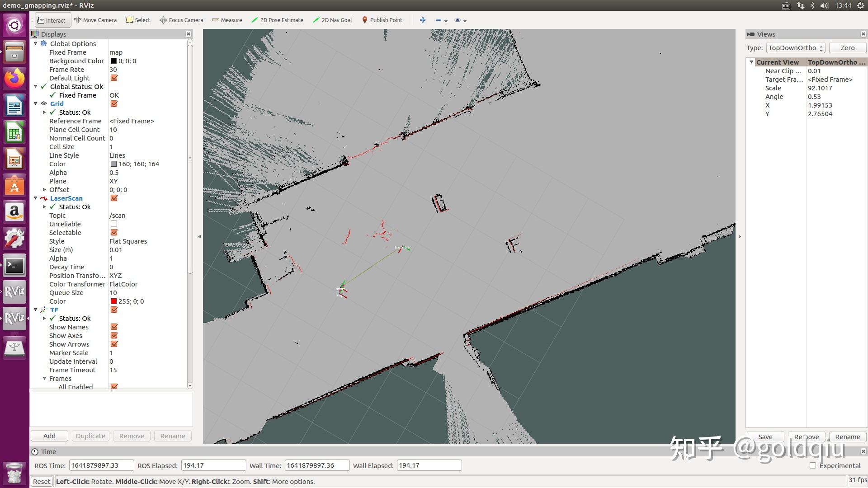Disable the Grid display
This screenshot has height=488, width=868.
(x=114, y=103)
